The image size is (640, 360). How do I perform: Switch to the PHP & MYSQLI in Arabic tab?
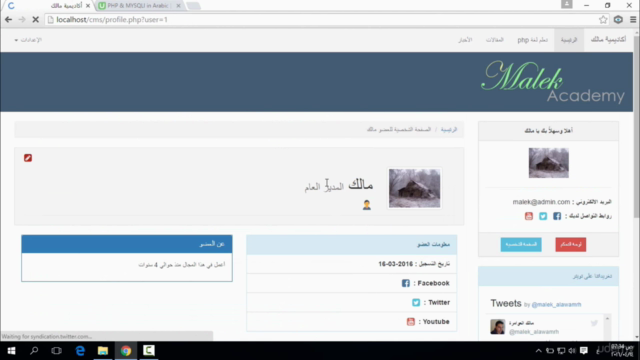[x=137, y=6]
